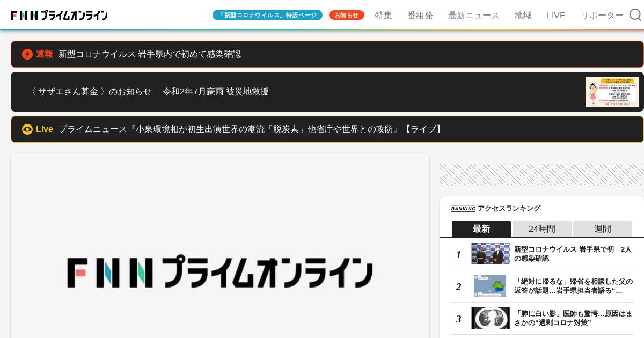The width and height of the screenshot is (644, 338).
Task: Click ranking 2 frog illustration thumbnail
Action: click(491, 286)
